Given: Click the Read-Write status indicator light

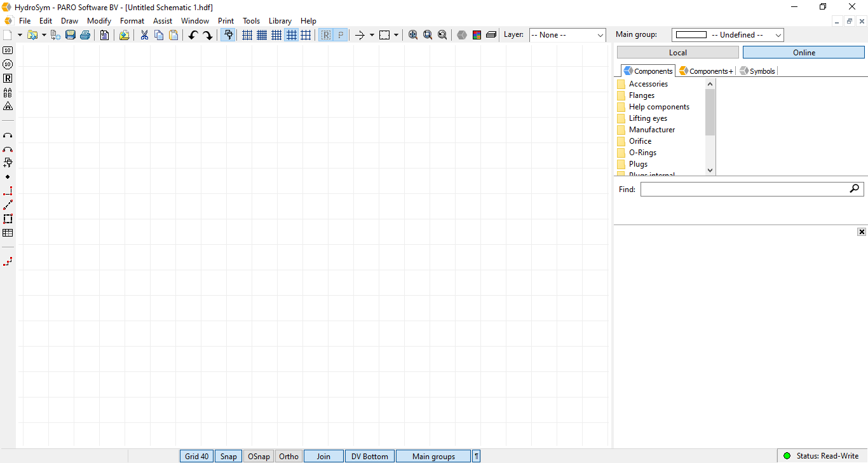Looking at the screenshot, I should pos(787,455).
